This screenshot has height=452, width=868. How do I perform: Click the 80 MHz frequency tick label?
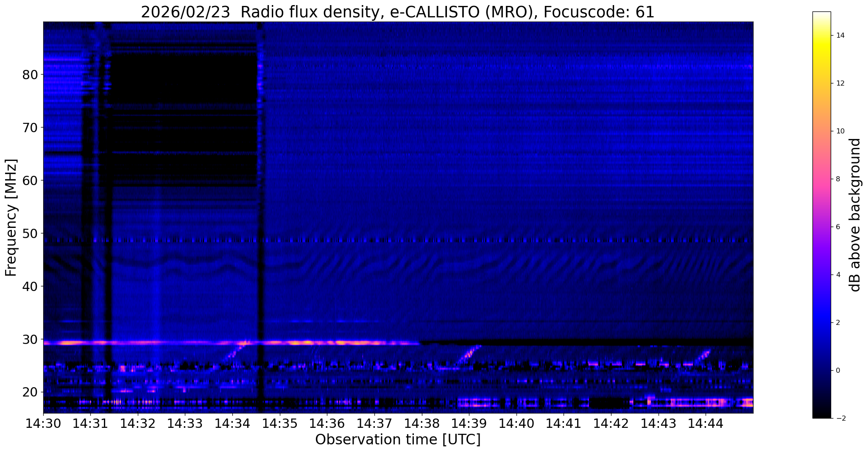point(31,75)
